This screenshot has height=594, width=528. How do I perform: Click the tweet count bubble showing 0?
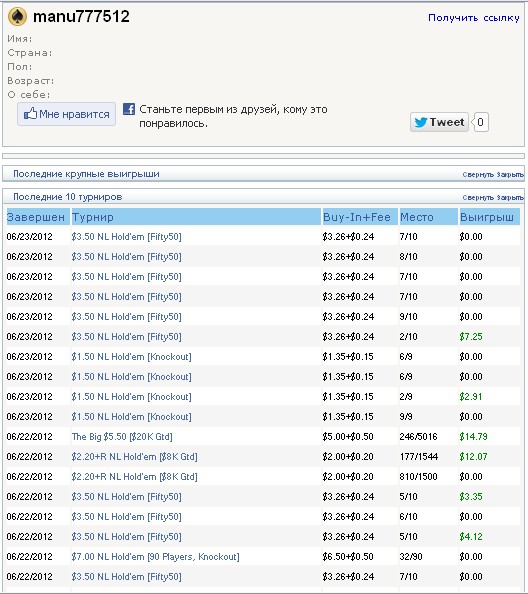480,122
